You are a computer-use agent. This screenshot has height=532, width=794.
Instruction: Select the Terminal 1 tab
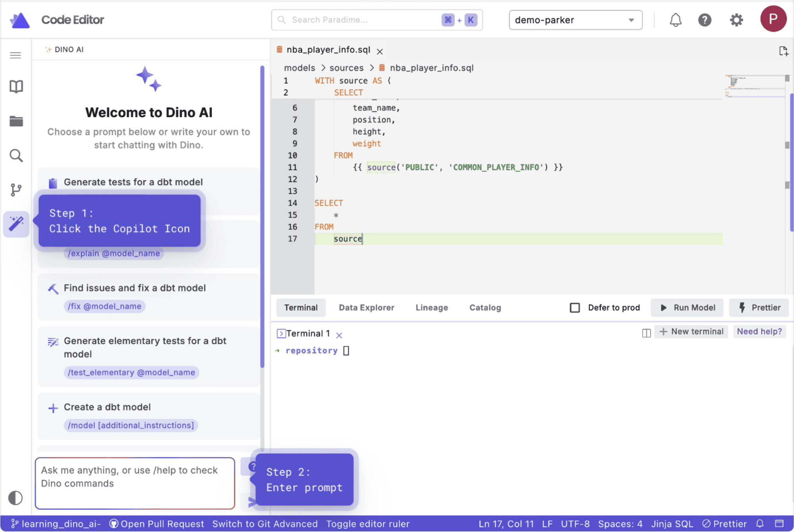(x=308, y=333)
